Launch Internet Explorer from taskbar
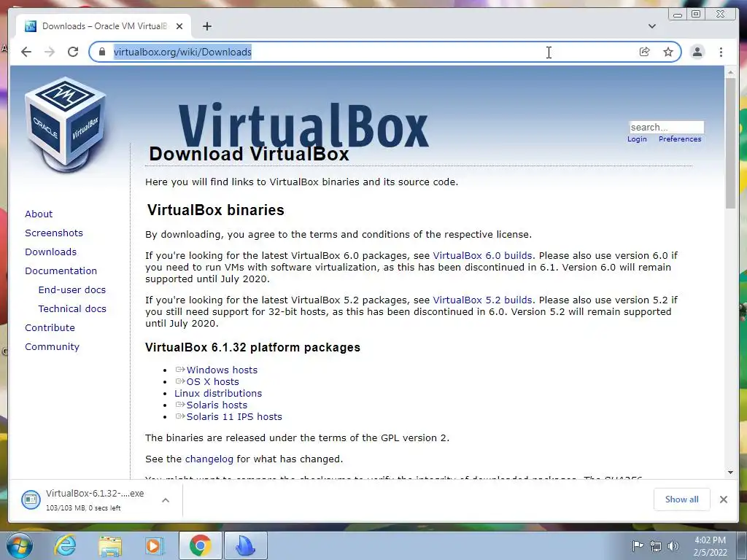 (x=65, y=545)
